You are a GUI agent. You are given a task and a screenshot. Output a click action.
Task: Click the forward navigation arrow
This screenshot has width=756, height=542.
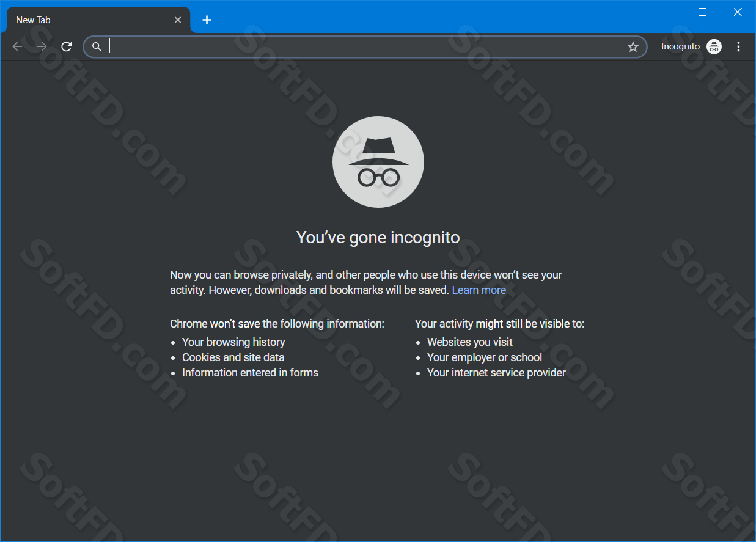42,46
